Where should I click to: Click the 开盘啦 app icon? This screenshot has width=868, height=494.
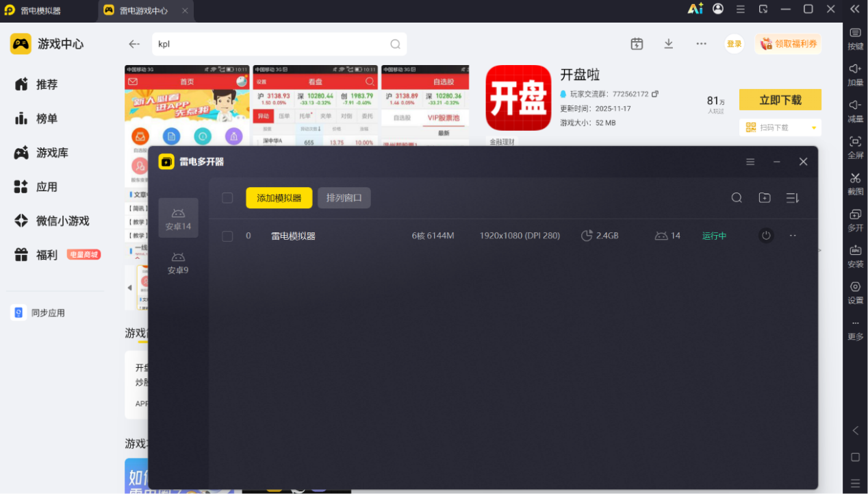point(518,98)
